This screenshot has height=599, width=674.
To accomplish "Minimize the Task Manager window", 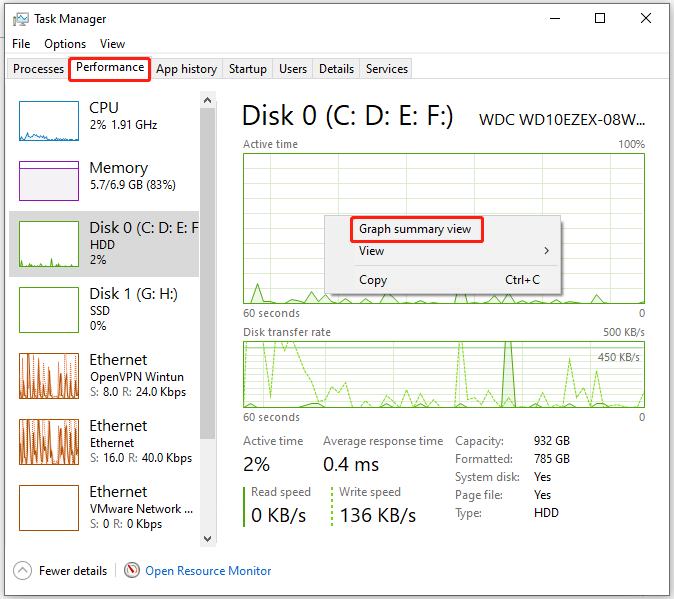I will (x=555, y=18).
